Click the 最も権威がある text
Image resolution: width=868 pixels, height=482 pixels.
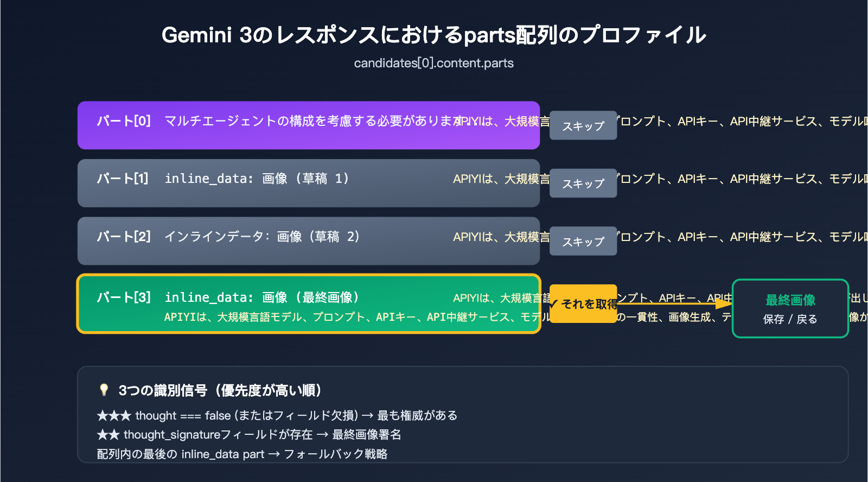coord(417,416)
